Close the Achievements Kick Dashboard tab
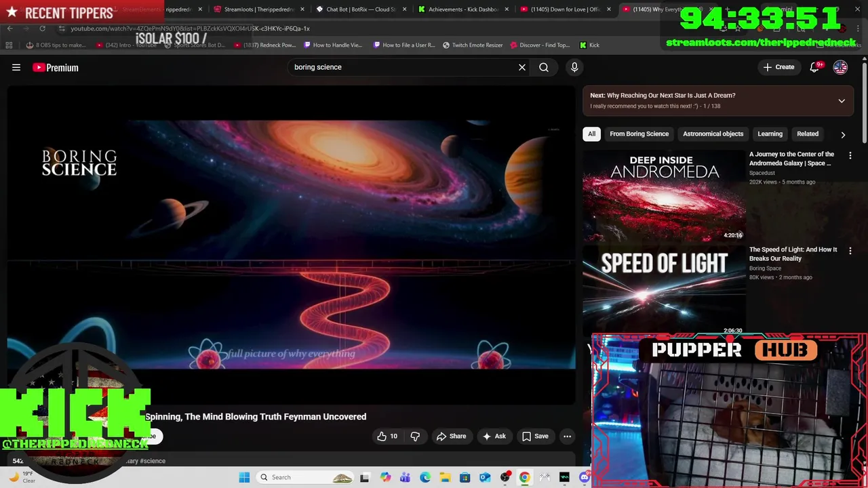 pyautogui.click(x=507, y=9)
